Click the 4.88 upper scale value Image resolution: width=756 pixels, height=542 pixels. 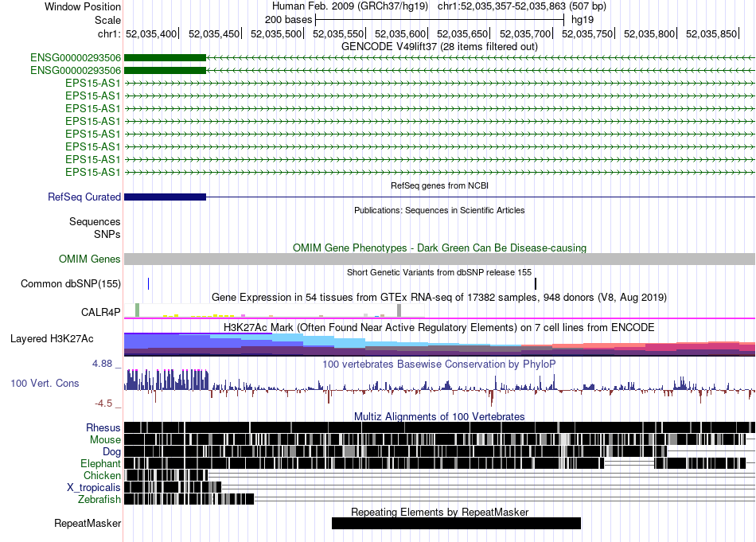(x=102, y=364)
